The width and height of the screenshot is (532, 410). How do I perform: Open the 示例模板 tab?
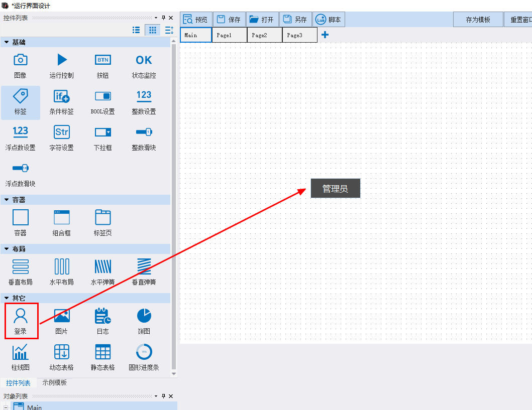point(54,382)
